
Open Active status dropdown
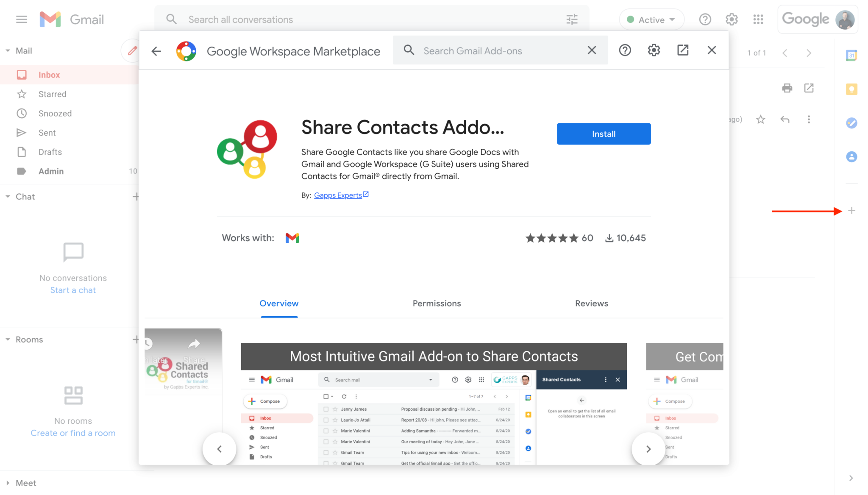click(651, 19)
